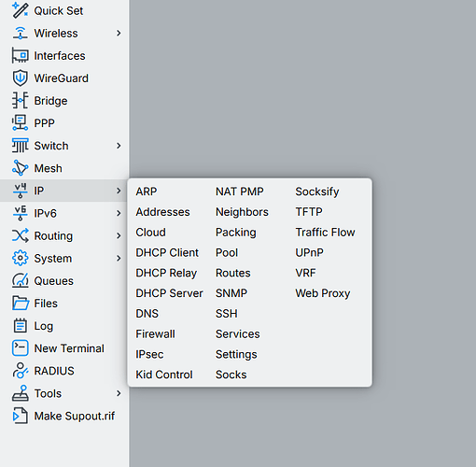
Task: Select SNMP in the submenu
Action: point(231,293)
